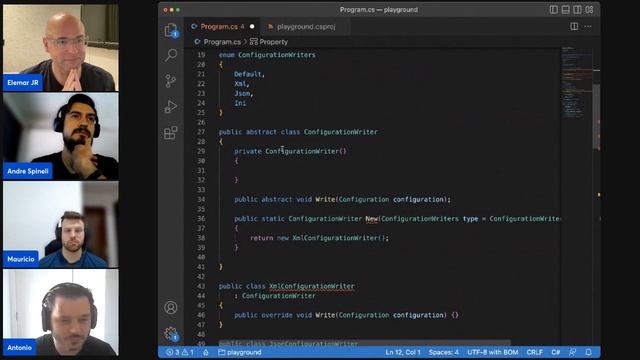Open Customize Layout icon in title bar
The width and height of the screenshot is (640, 360).
tap(589, 9)
